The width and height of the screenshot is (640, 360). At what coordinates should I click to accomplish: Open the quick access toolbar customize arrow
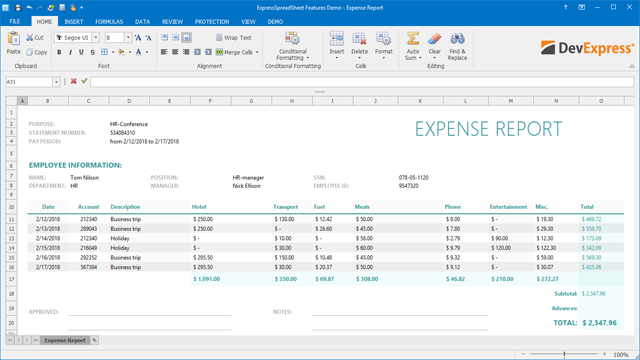tap(82, 8)
